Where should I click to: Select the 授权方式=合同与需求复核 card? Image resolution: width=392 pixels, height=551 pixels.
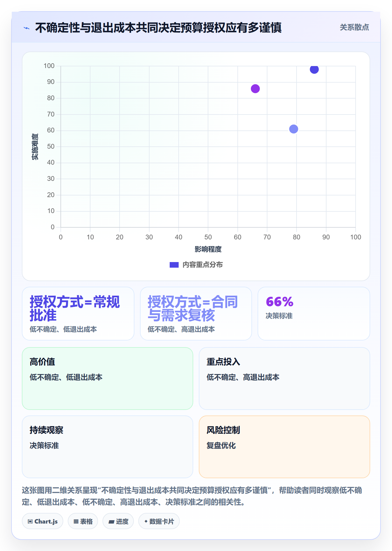(x=196, y=314)
